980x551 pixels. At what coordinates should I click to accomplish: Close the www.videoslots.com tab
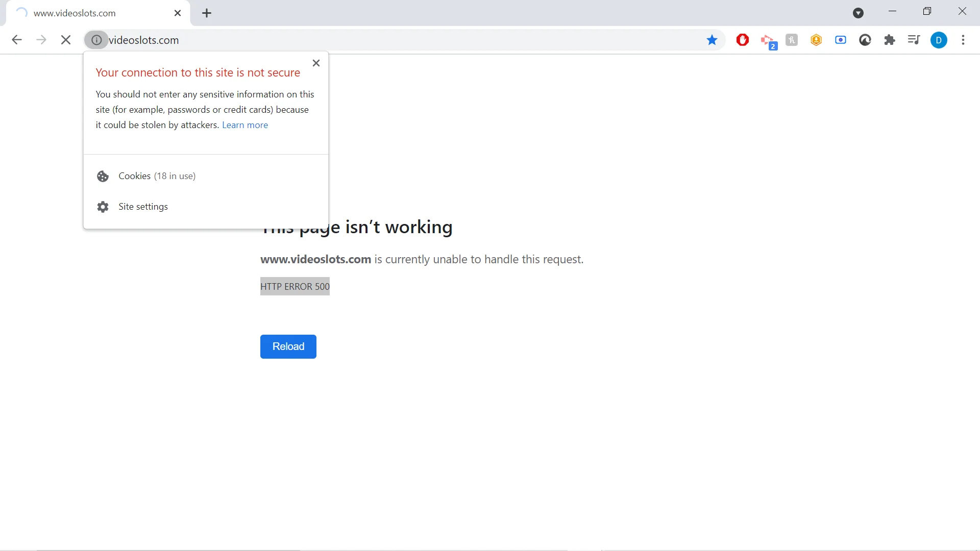pyautogui.click(x=178, y=13)
